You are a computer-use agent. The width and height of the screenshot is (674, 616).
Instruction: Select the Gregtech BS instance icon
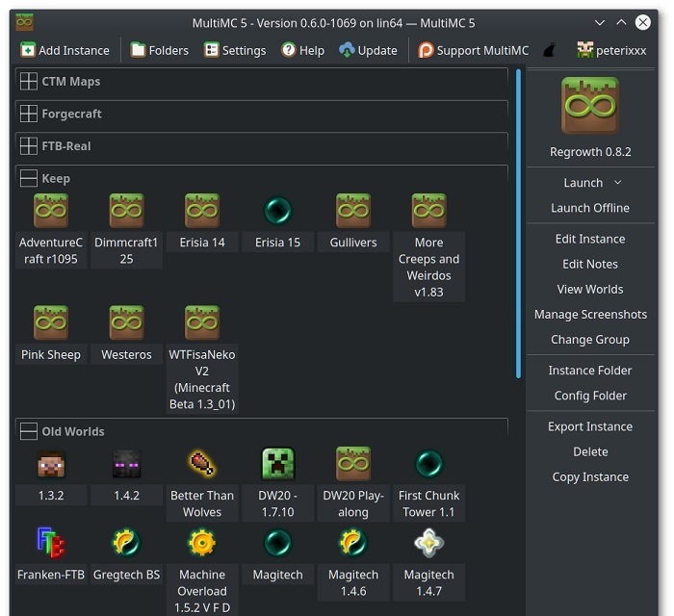[126, 543]
